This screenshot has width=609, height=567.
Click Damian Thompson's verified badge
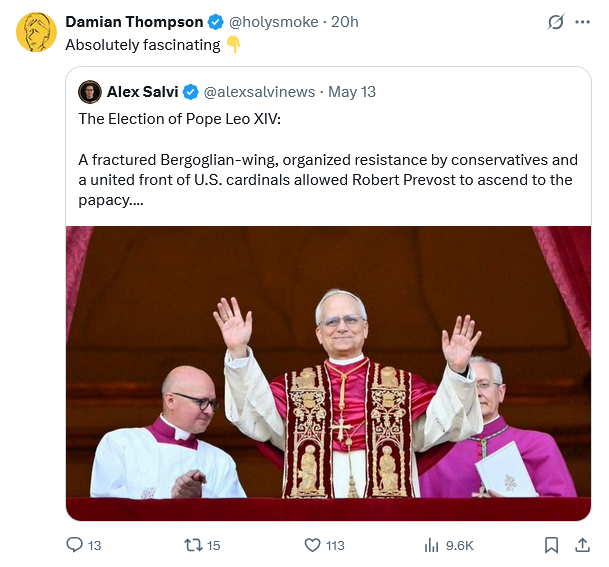tap(215, 22)
